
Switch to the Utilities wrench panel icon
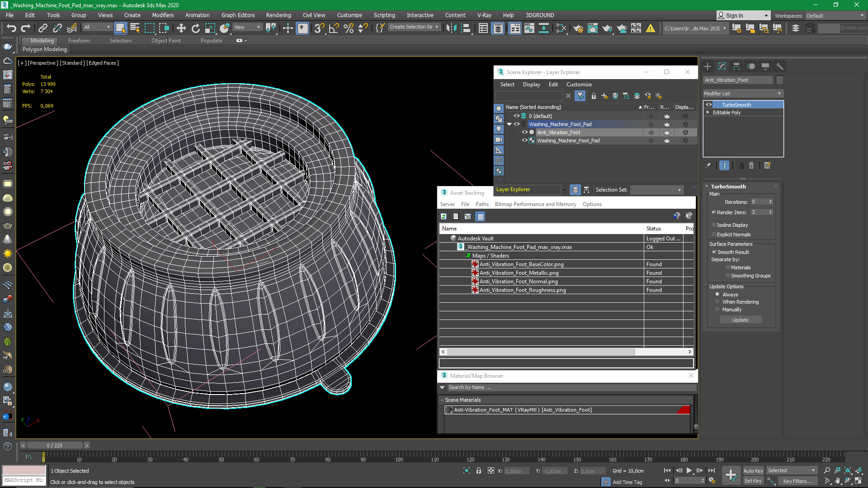click(780, 66)
